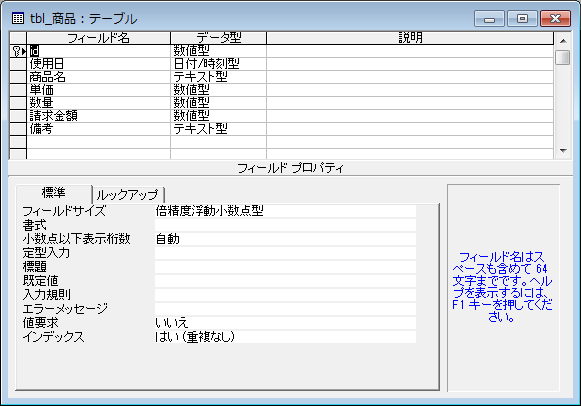Select the id field name cell
The width and height of the screenshot is (581, 406).
99,51
